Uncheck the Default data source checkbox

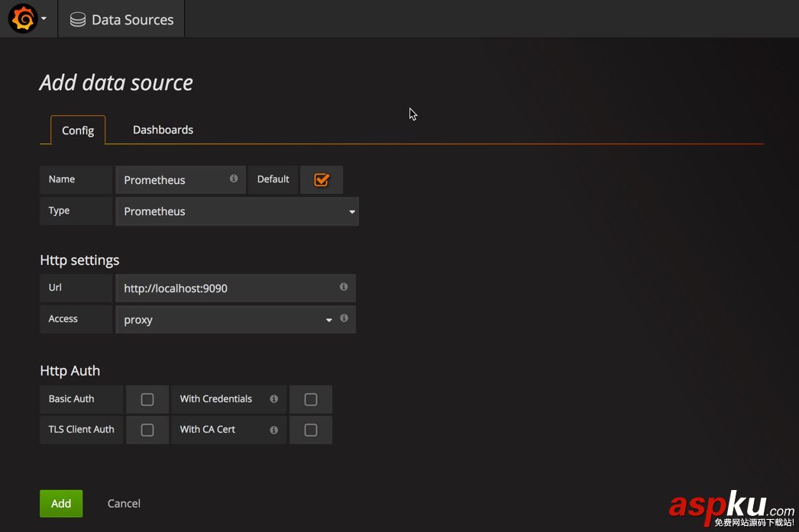point(322,179)
